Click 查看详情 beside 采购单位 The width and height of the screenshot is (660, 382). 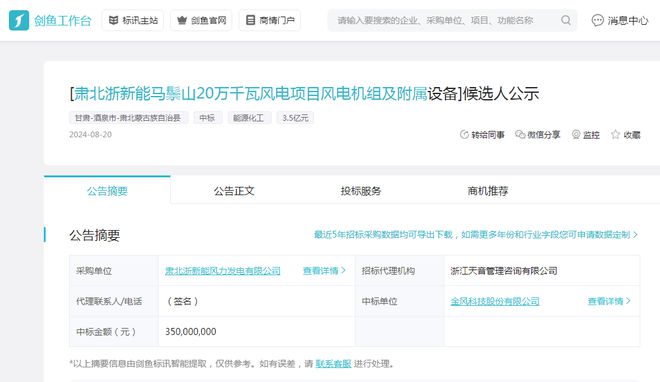(324, 271)
